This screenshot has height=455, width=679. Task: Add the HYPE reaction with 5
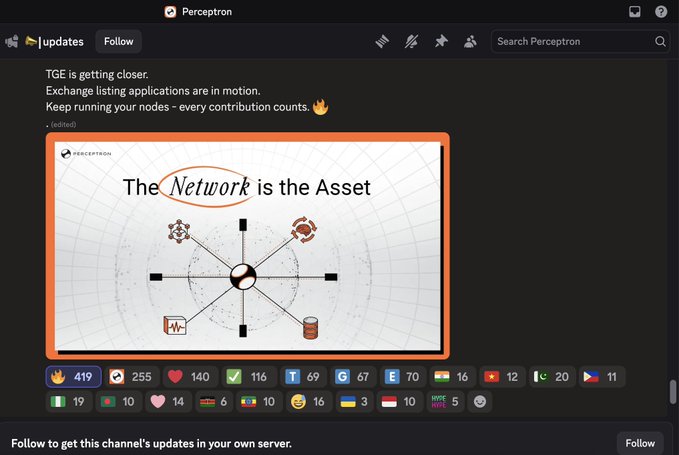445,402
